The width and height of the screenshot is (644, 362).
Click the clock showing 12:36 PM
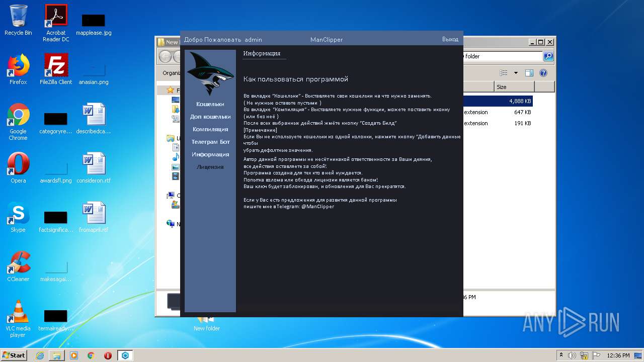[x=618, y=355]
